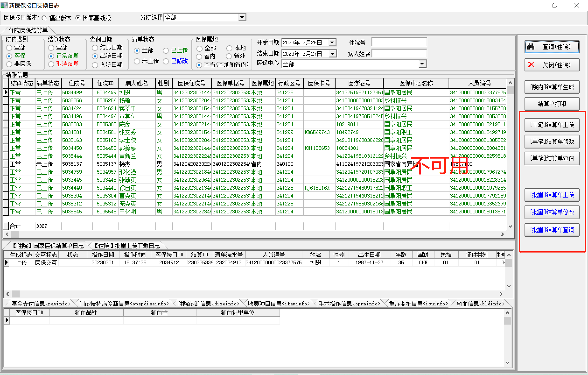
Task: Restore the window using the title bar button
Action: (555, 5)
